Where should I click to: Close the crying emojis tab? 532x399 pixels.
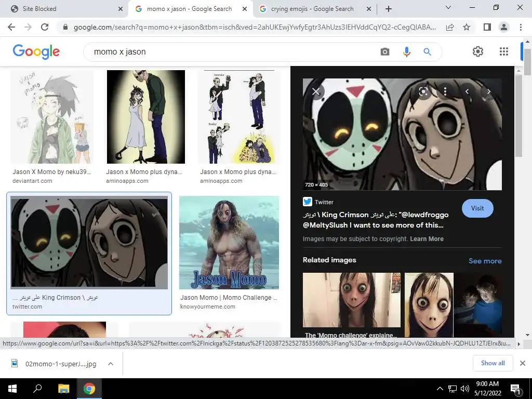tap(369, 9)
